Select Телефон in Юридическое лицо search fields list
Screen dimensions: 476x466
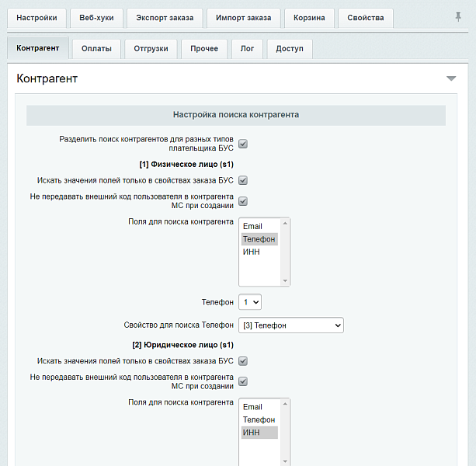pyautogui.click(x=259, y=419)
